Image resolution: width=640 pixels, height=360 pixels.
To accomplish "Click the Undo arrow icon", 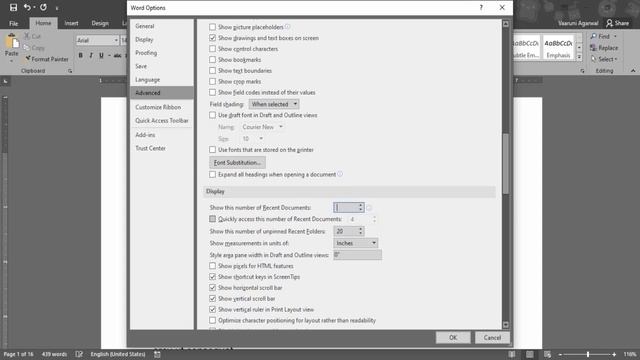I will pyautogui.click(x=27, y=7).
